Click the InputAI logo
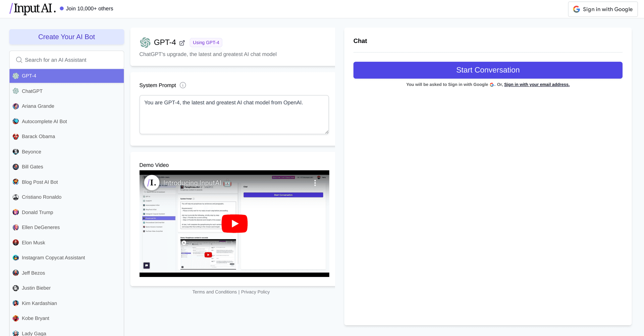Image resolution: width=644 pixels, height=336 pixels. coord(33,8)
